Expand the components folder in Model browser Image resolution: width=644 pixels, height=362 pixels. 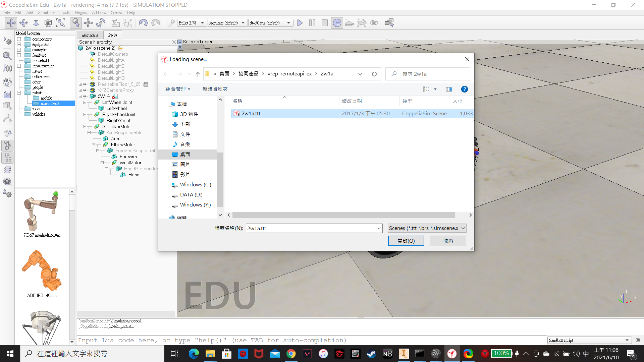(19, 39)
